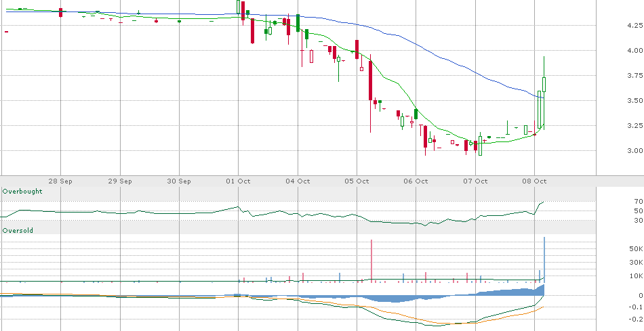Click the 3.75 price axis label
This screenshot has height=331, width=644.
tap(635, 75)
